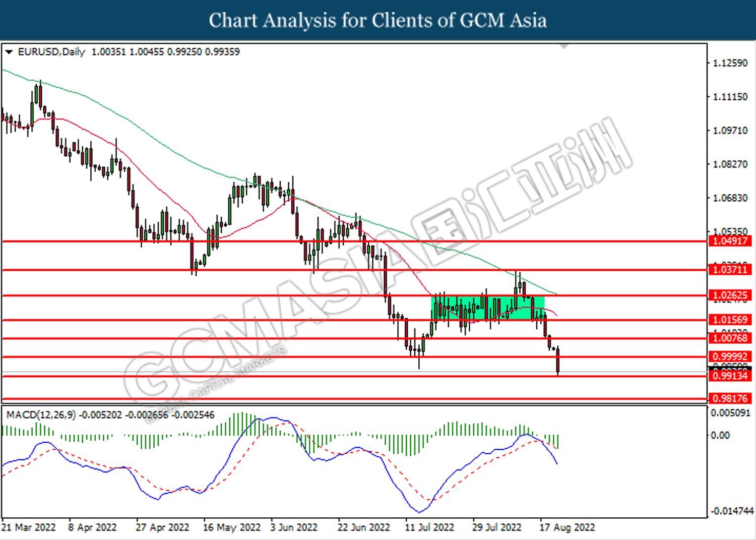Click the MACD(12,26,9) indicator label
This screenshot has width=756, height=540.
point(41,415)
